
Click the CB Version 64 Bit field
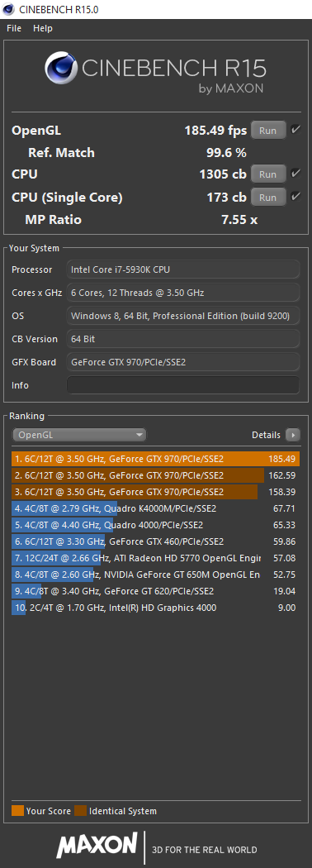[183, 339]
